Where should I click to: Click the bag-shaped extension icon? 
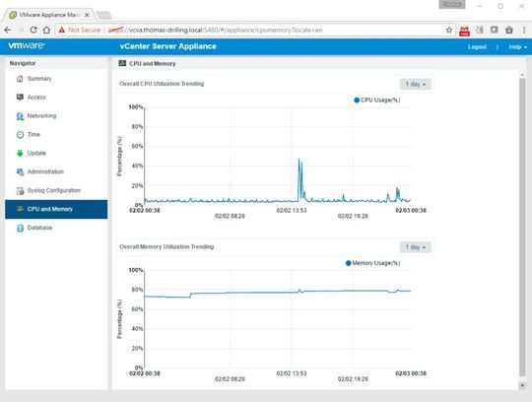click(x=509, y=30)
